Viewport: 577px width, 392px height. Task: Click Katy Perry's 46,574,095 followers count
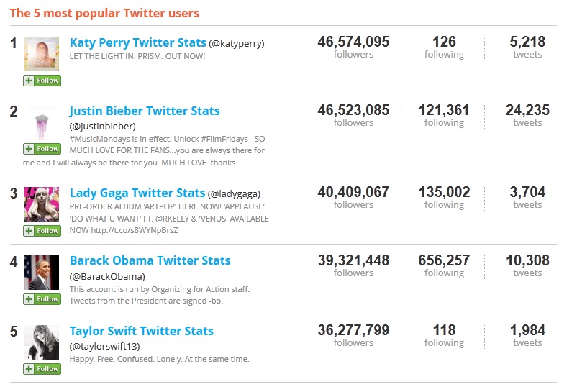point(353,42)
